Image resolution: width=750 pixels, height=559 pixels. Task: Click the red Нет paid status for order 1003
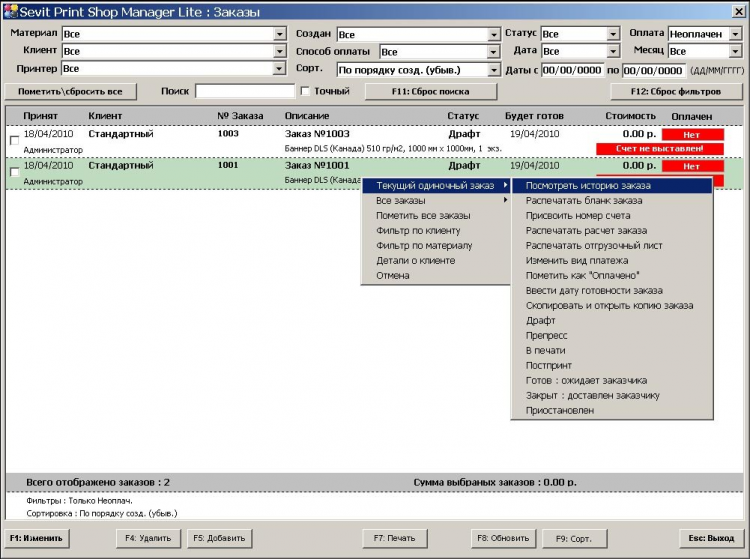[692, 134]
